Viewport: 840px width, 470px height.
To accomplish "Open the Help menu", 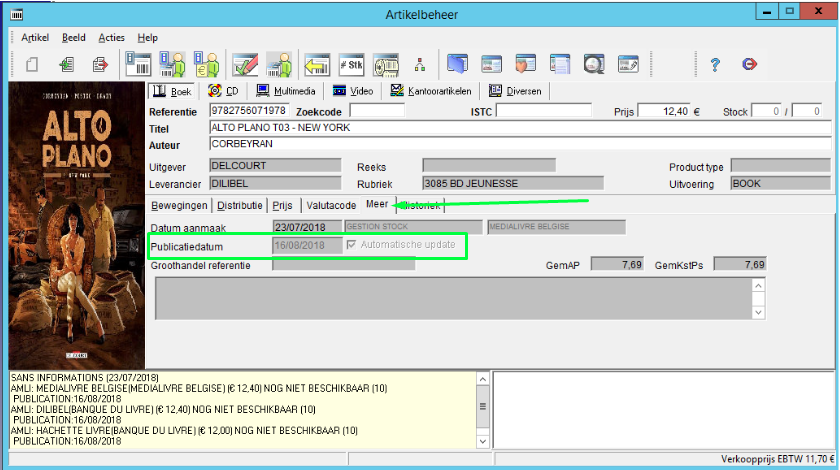I will (147, 38).
